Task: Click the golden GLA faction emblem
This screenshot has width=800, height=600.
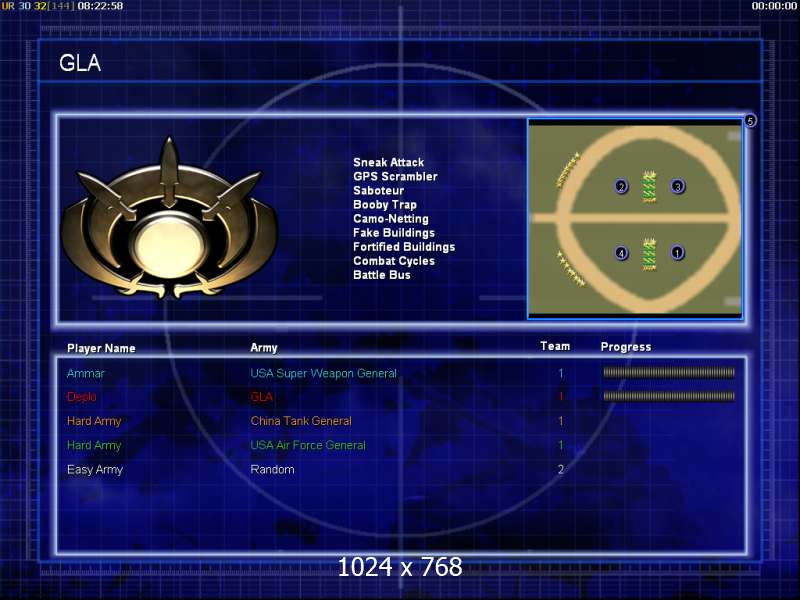Action: point(169,218)
